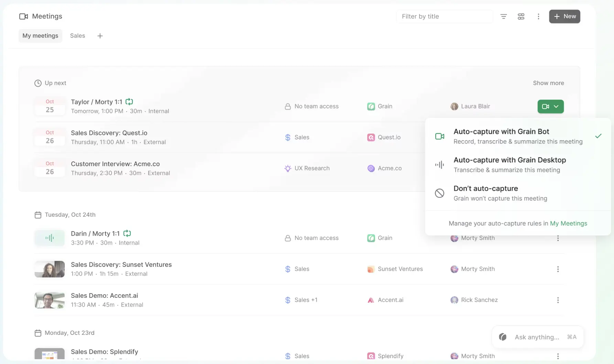
Task: Click the UX Research lightbulb icon
Action: [x=288, y=168]
